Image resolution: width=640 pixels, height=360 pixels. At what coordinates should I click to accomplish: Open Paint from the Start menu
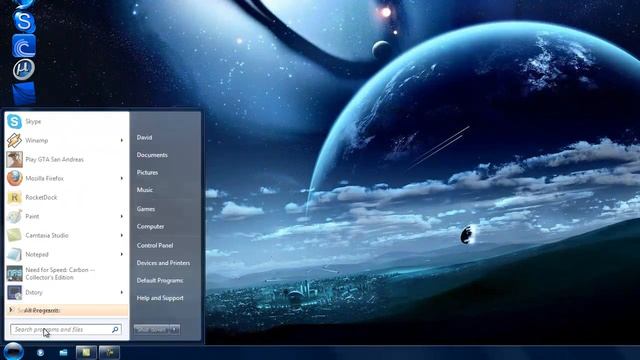[66, 216]
